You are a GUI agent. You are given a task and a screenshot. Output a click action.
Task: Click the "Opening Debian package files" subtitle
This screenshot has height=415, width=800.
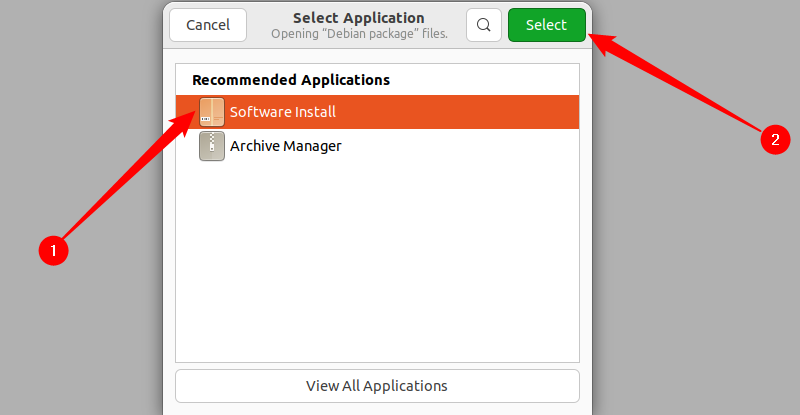point(359,33)
